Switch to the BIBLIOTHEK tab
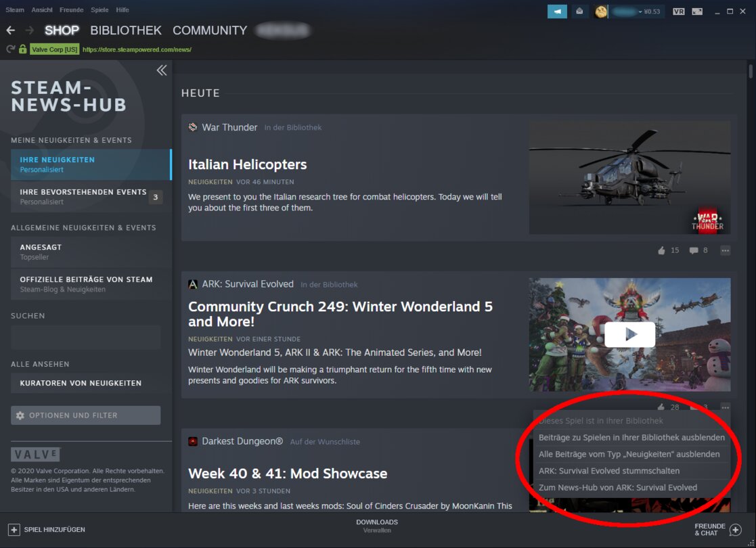 (x=126, y=30)
